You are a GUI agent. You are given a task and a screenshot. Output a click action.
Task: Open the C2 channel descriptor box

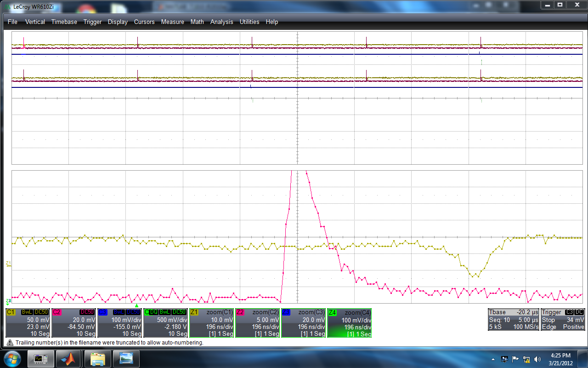(x=73, y=323)
